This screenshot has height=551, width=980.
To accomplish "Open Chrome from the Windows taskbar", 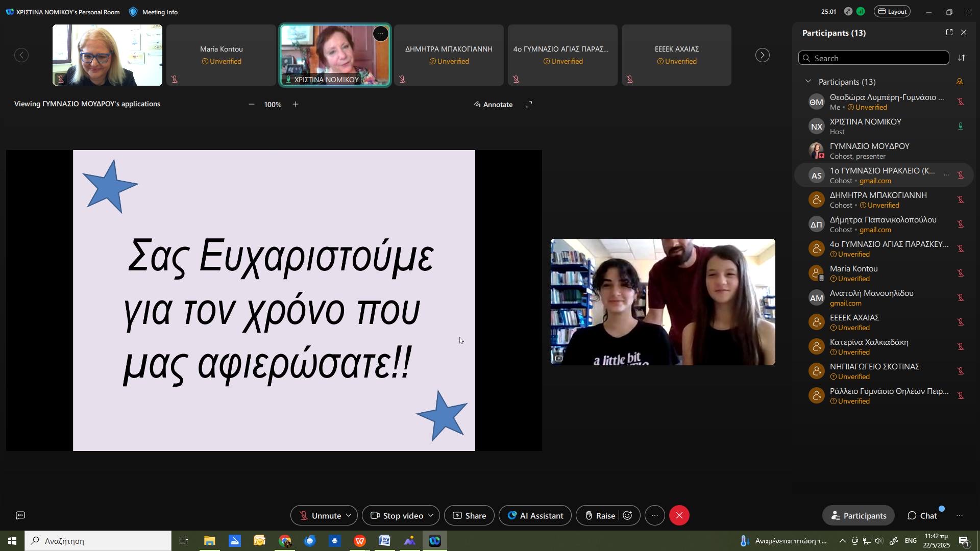I will (285, 541).
